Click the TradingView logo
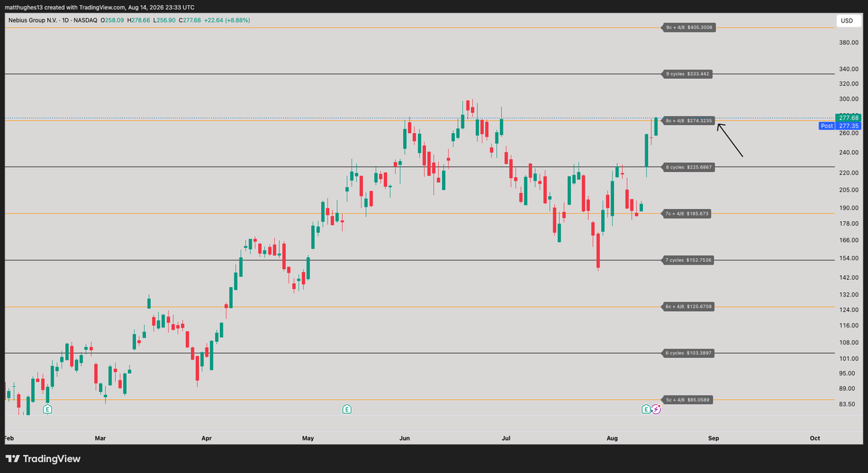The image size is (868, 473). pos(43,459)
